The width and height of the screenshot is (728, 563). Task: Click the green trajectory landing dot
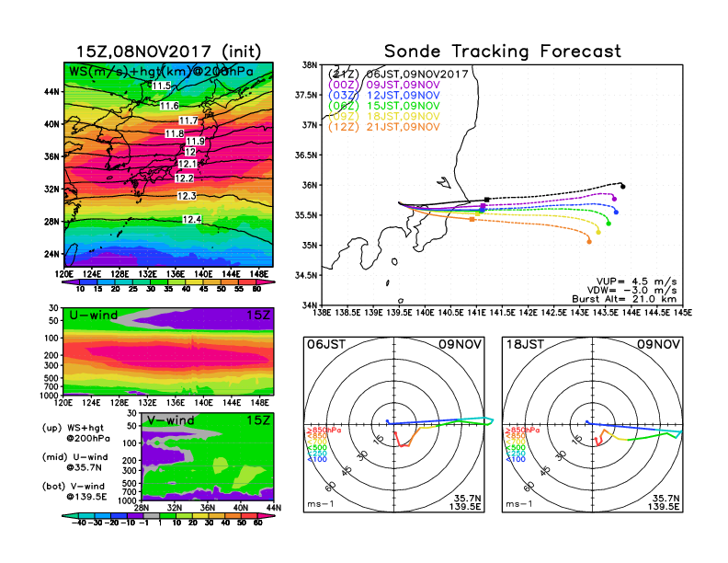click(x=609, y=224)
